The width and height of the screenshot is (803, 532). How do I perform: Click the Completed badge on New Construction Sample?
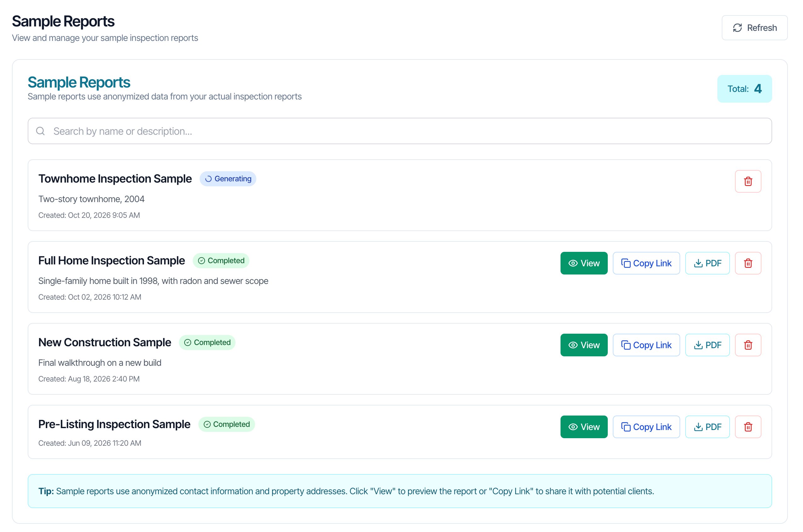click(x=207, y=342)
